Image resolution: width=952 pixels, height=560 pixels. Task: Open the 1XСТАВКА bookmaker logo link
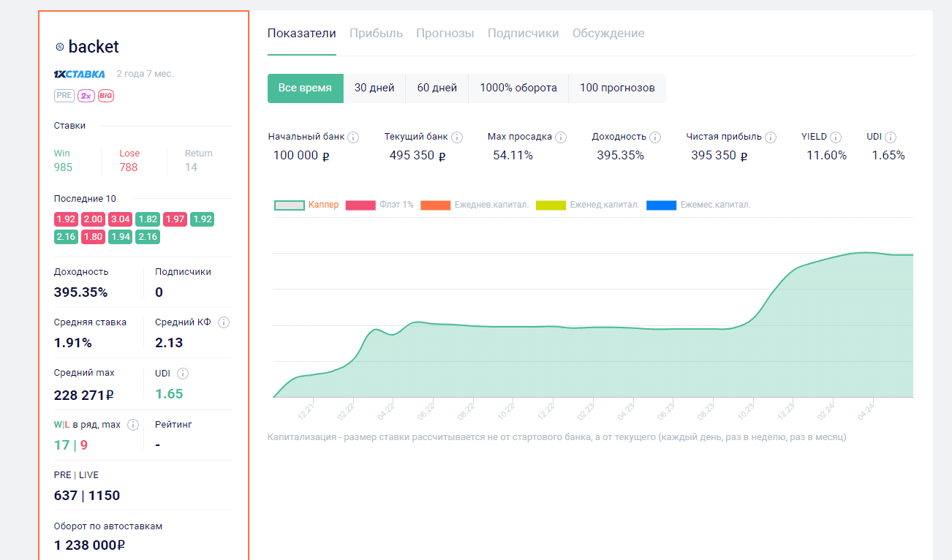(x=80, y=74)
